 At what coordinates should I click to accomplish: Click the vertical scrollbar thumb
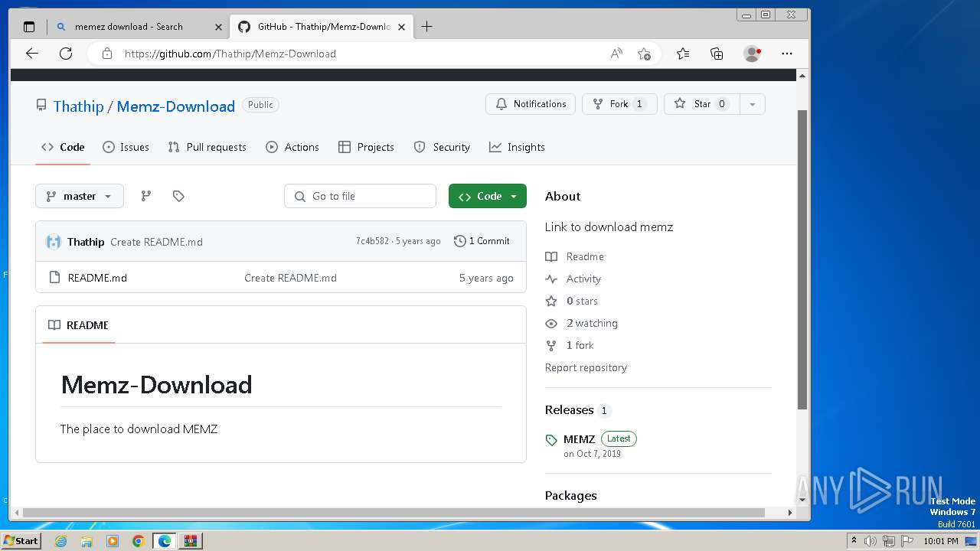tap(802, 259)
